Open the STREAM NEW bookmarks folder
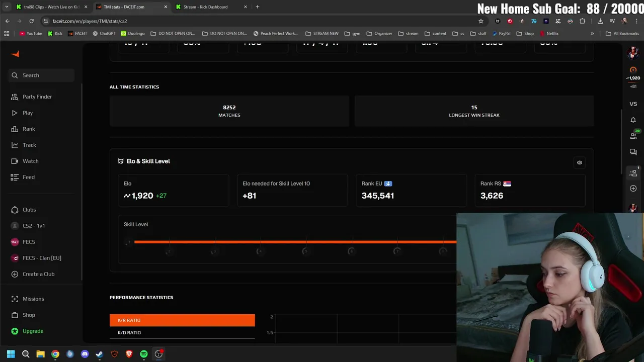644x362 pixels. coord(322,34)
